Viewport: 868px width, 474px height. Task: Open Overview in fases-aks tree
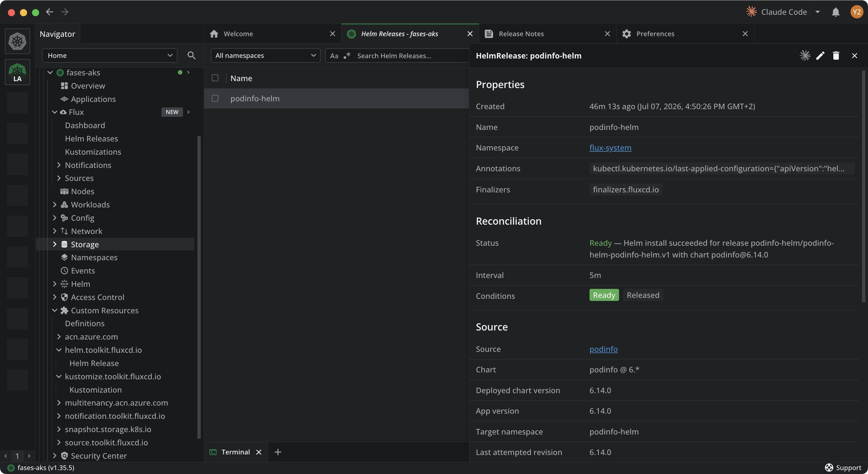click(88, 86)
